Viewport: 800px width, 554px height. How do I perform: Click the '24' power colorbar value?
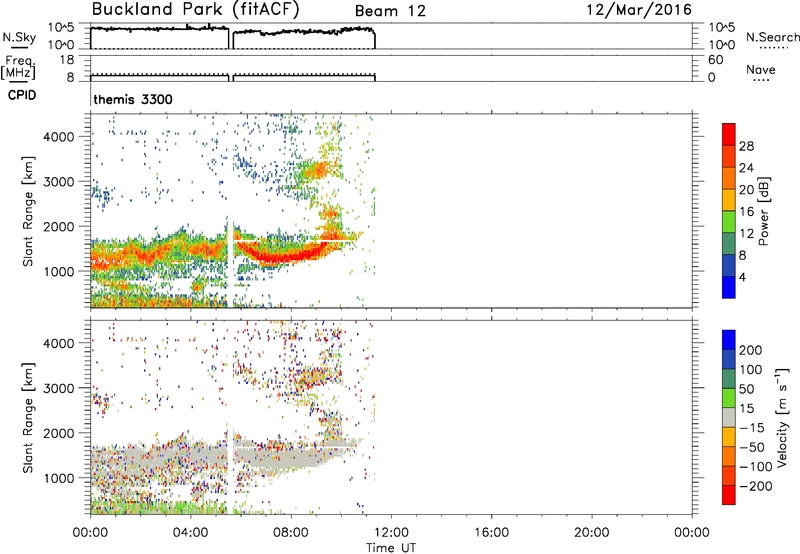(x=746, y=168)
